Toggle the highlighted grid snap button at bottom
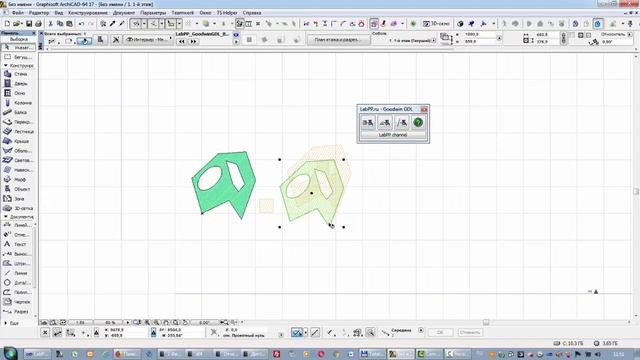 (x=296, y=333)
